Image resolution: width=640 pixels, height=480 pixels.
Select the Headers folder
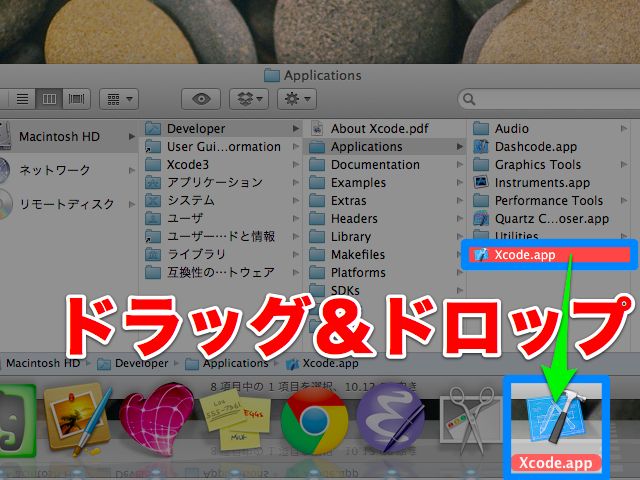386,219
